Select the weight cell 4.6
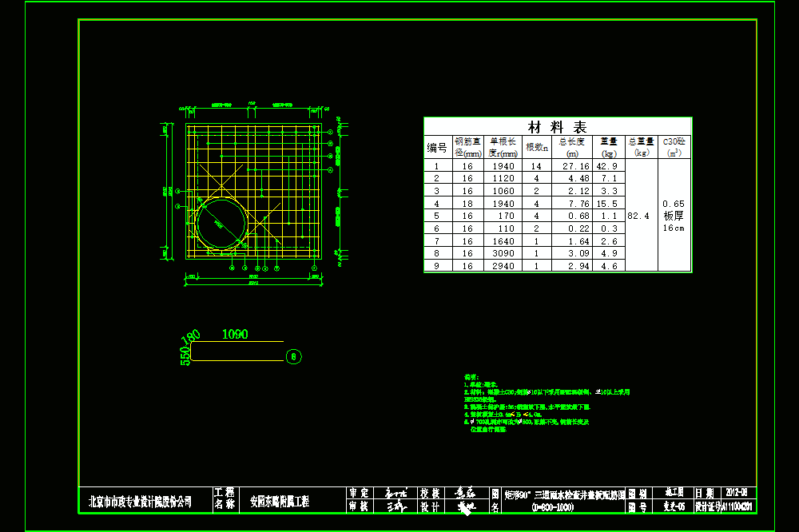799x532 pixels. 610,266
